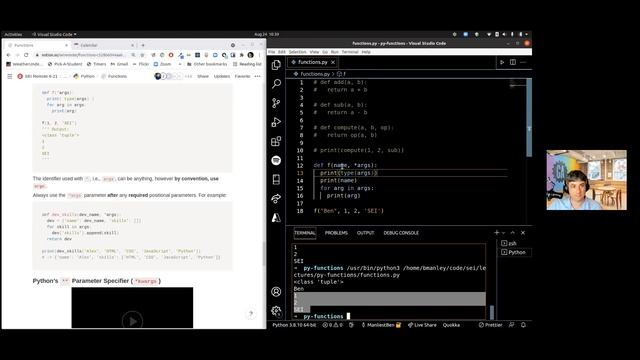Viewport: 640px width, 360px height.
Task: Click Share in the Notion top bar
Action: (x=203, y=76)
